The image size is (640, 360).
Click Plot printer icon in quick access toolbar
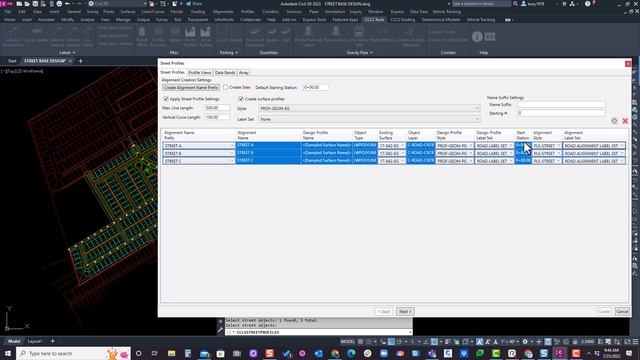coord(59,4)
